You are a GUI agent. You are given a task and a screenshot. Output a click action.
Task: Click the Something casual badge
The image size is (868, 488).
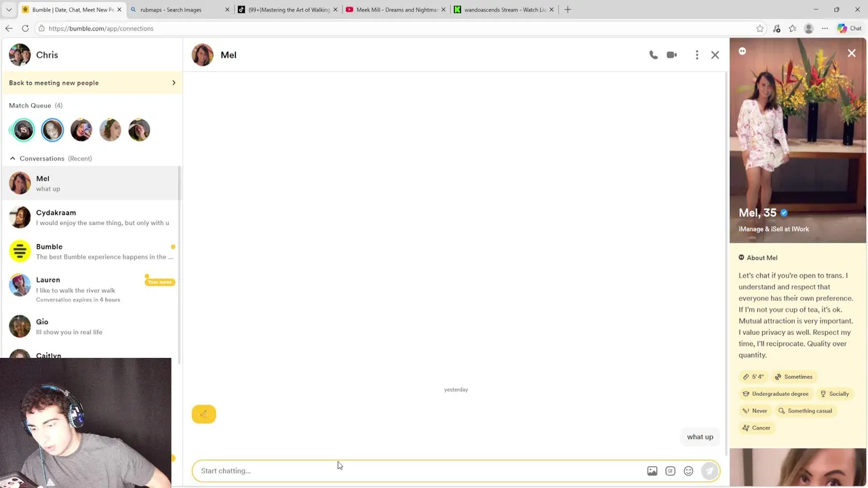805,411
